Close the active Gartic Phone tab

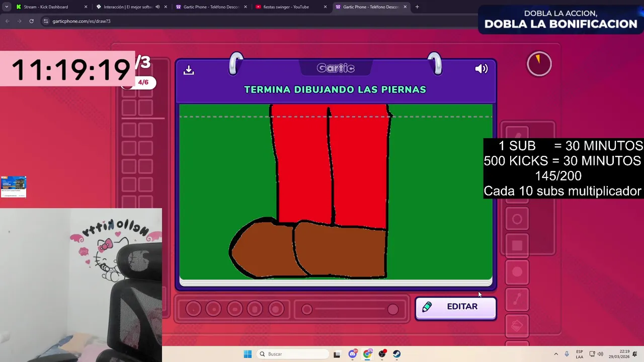405,7
